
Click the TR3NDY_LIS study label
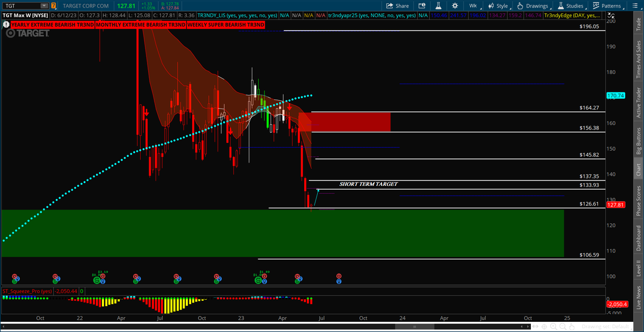[238, 16]
